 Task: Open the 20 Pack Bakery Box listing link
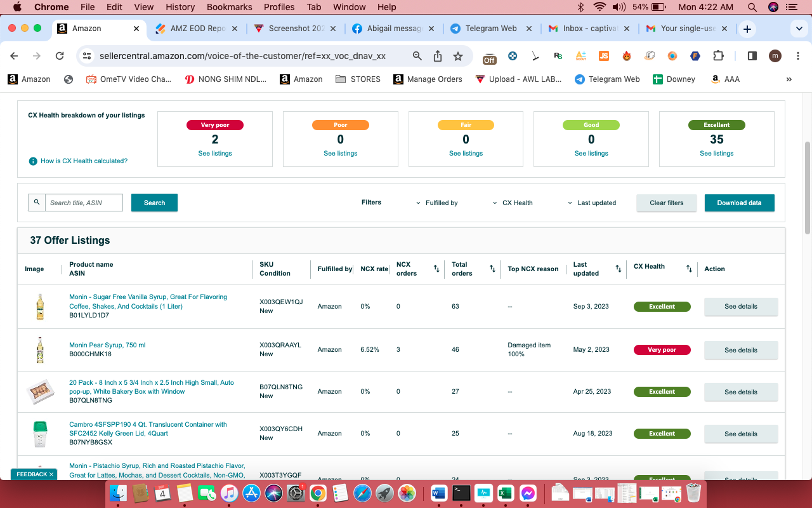pyautogui.click(x=152, y=387)
